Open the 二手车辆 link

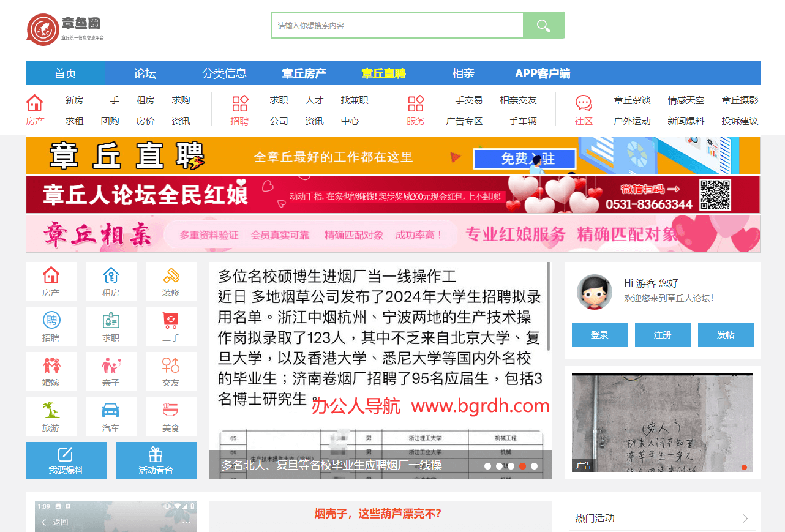click(x=518, y=121)
